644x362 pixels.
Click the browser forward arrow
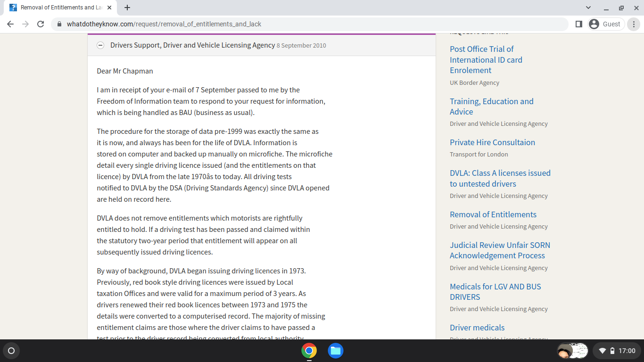pyautogui.click(x=25, y=24)
